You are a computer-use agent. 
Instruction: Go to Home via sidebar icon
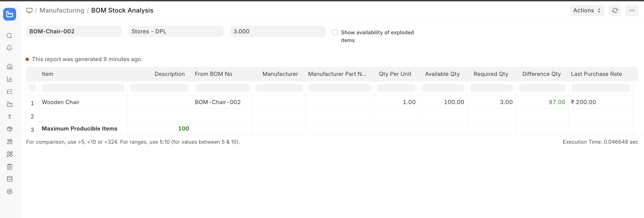click(9, 66)
